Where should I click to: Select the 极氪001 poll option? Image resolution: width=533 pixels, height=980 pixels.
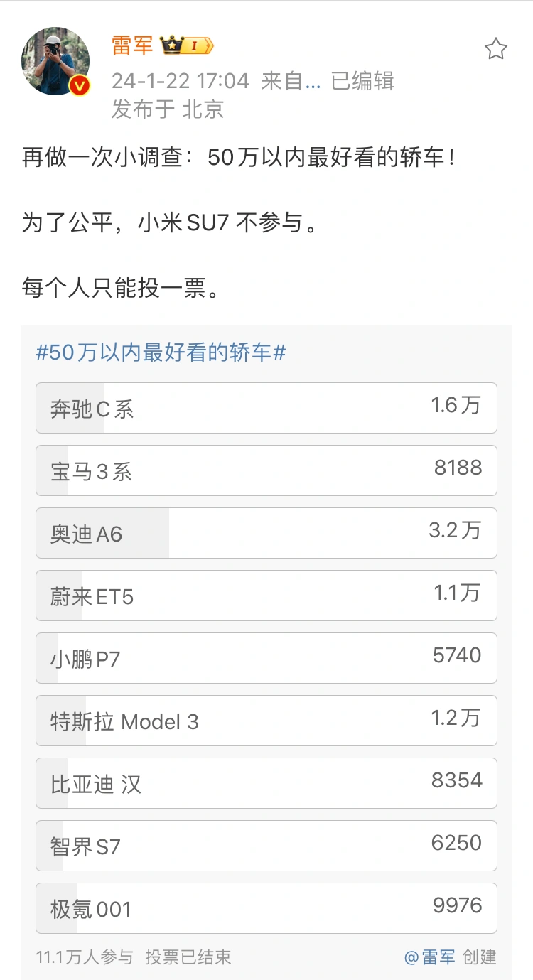point(266,908)
